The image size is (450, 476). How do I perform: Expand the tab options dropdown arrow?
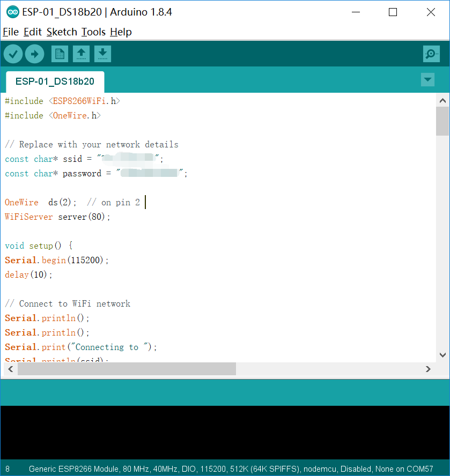coord(427,80)
